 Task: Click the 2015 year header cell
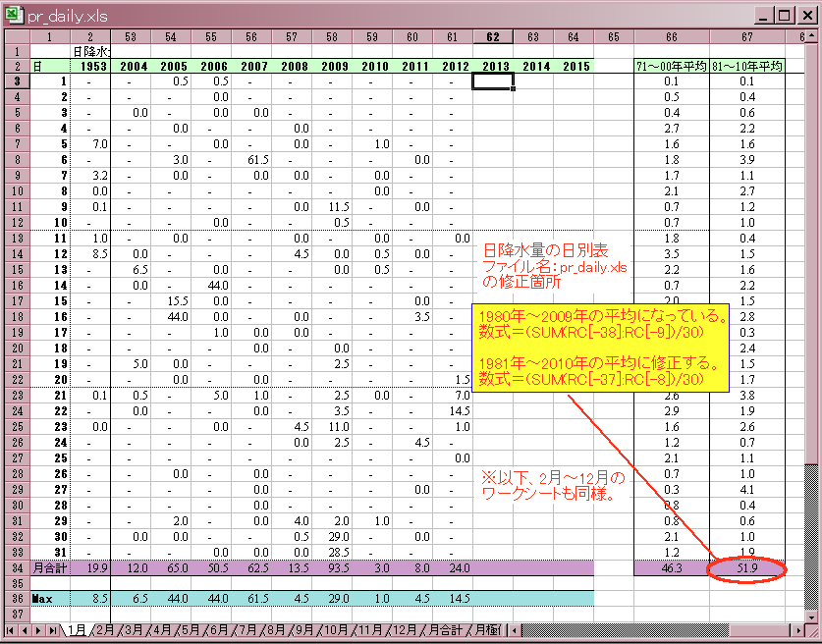[x=574, y=67]
